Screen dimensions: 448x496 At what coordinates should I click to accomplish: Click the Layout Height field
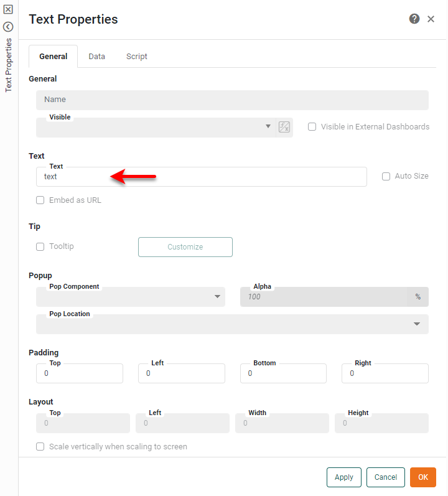click(381, 423)
